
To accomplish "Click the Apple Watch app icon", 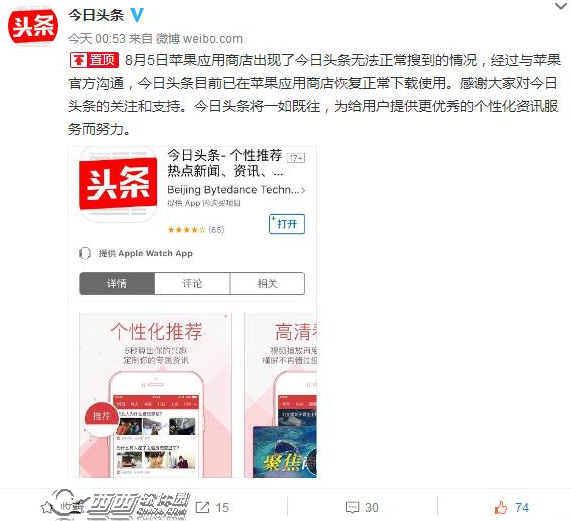I will coord(85,253).
